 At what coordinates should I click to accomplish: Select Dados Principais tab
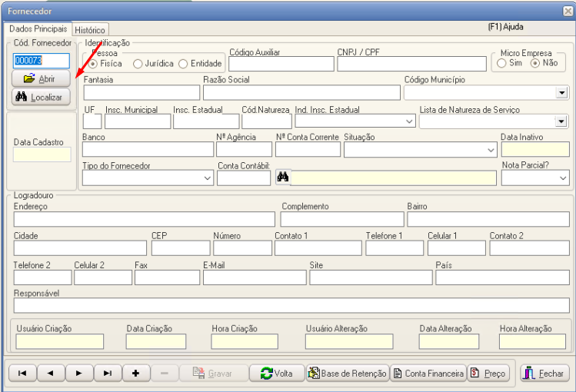(x=38, y=28)
